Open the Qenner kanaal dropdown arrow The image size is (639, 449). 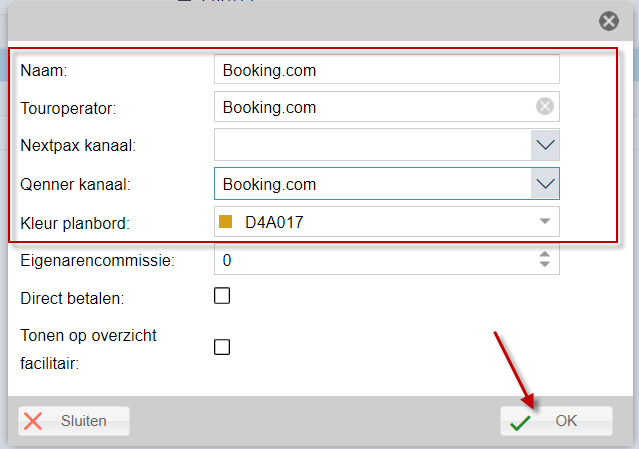tap(545, 184)
